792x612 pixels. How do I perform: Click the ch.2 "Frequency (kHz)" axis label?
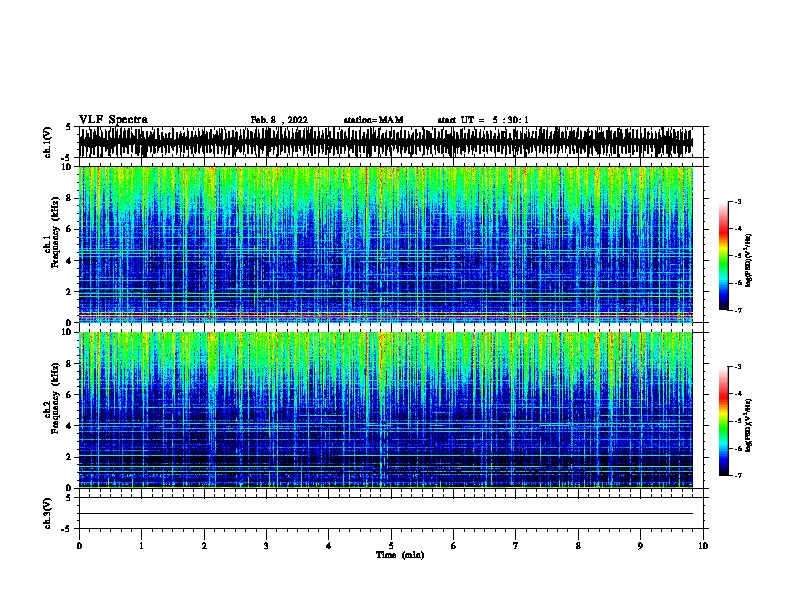(x=56, y=398)
